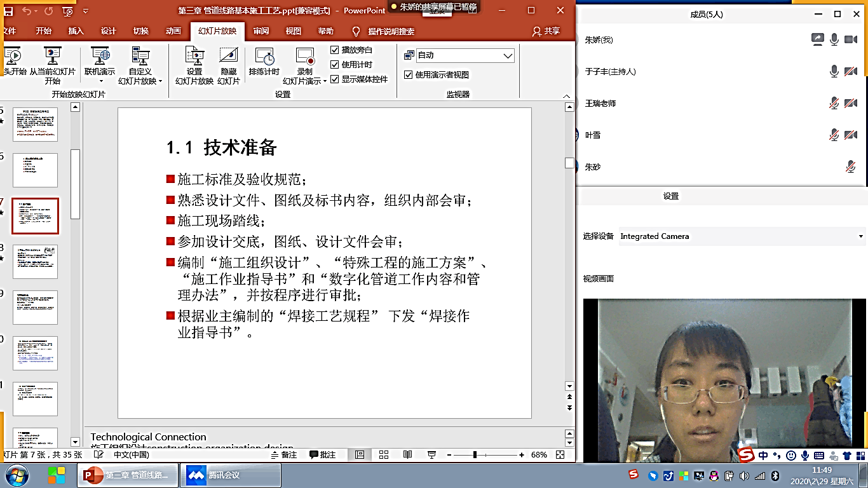This screenshot has width=868, height=488.
Task: Disable the 使用演示者视图 checkbox
Action: coord(409,74)
